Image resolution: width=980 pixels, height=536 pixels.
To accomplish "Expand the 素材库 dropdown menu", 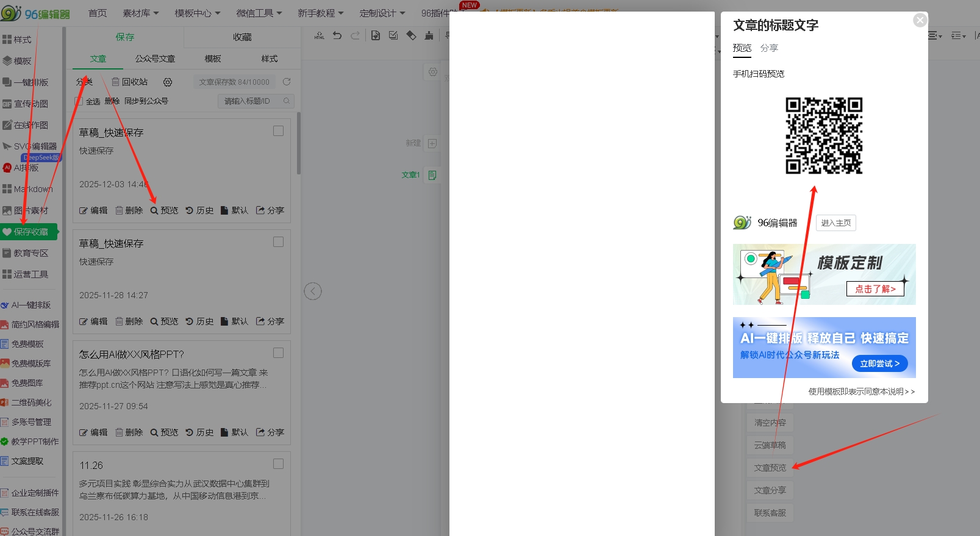I will [x=141, y=13].
